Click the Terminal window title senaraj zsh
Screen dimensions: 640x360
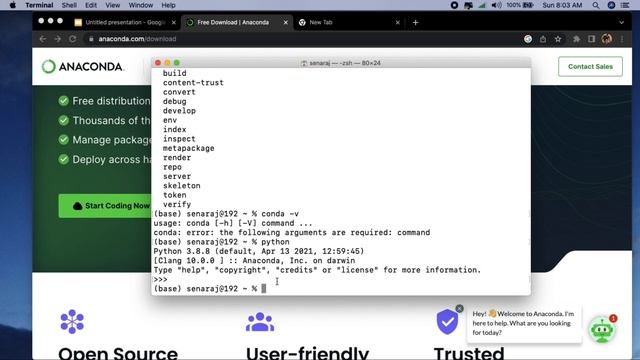coord(341,63)
